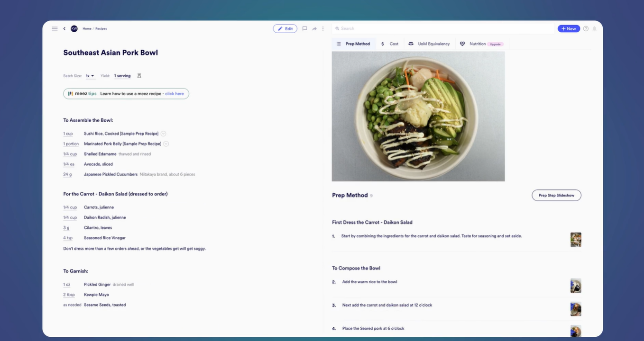The height and width of the screenshot is (341, 644).
Task: View notifications via the bell icon
Action: 594,29
